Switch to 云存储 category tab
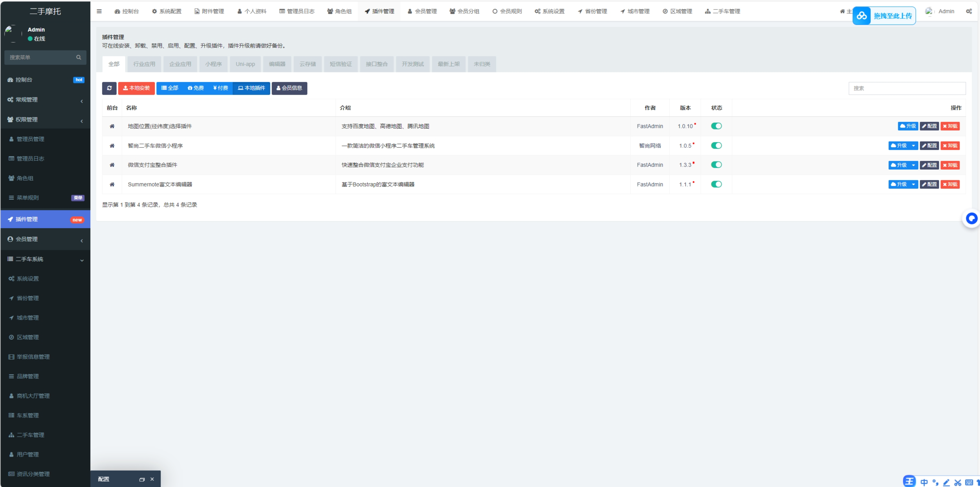 point(308,64)
